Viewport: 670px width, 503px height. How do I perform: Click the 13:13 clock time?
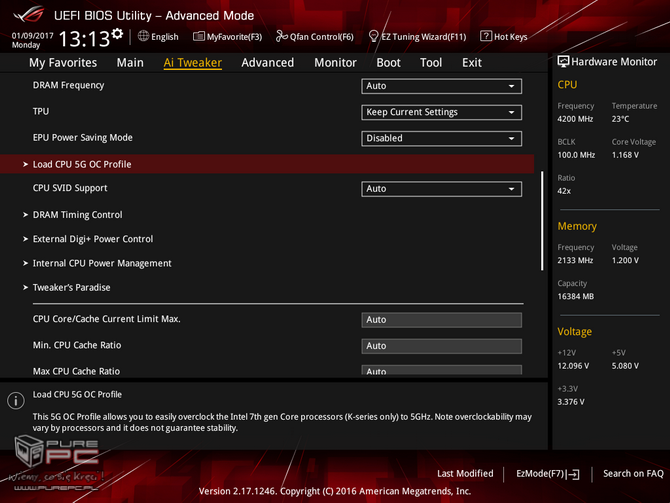(x=84, y=39)
